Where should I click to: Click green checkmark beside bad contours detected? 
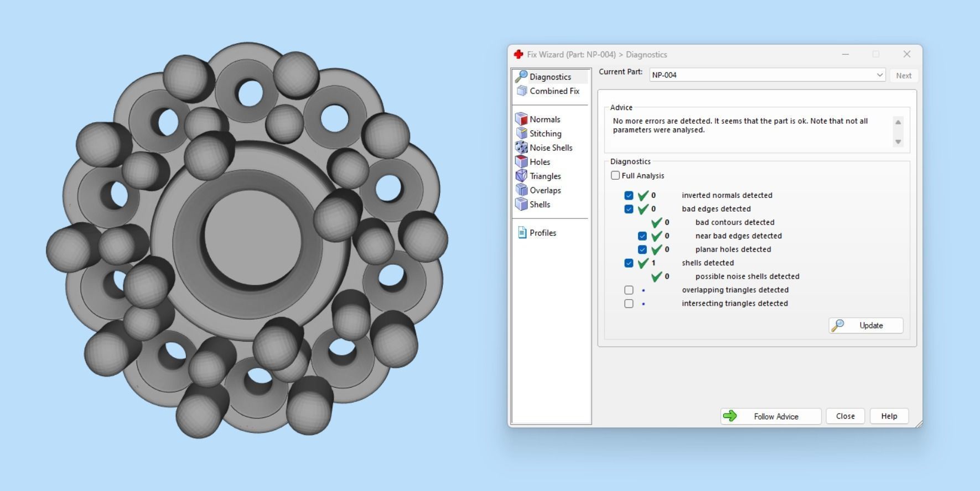pyautogui.click(x=657, y=222)
